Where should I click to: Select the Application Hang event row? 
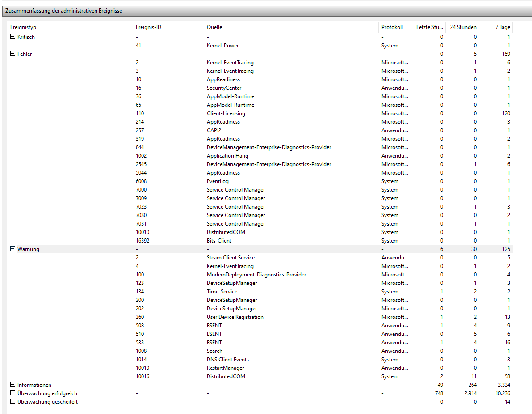(x=260, y=156)
